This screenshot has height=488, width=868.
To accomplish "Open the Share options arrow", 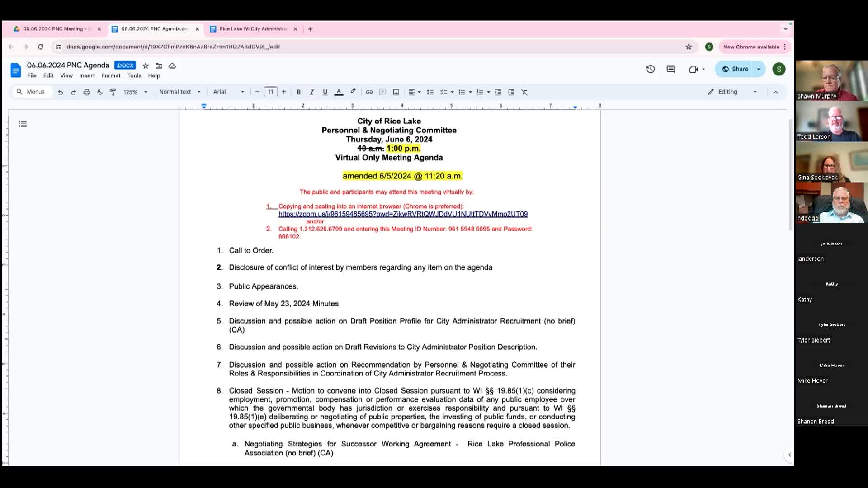I will click(x=759, y=69).
